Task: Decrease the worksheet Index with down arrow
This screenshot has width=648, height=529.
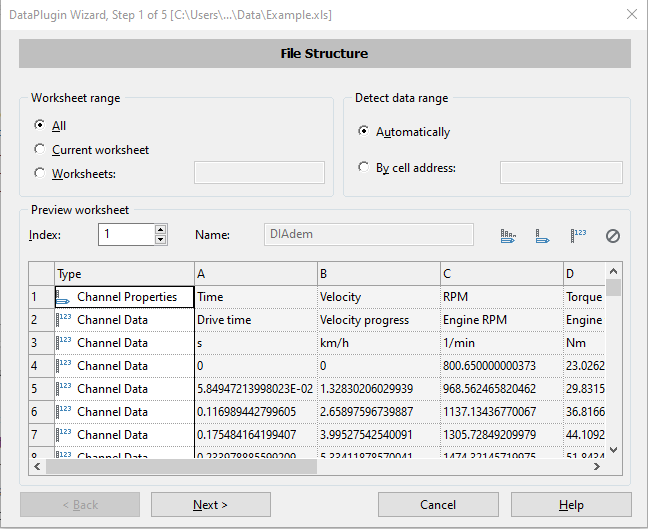Action: click(x=160, y=240)
